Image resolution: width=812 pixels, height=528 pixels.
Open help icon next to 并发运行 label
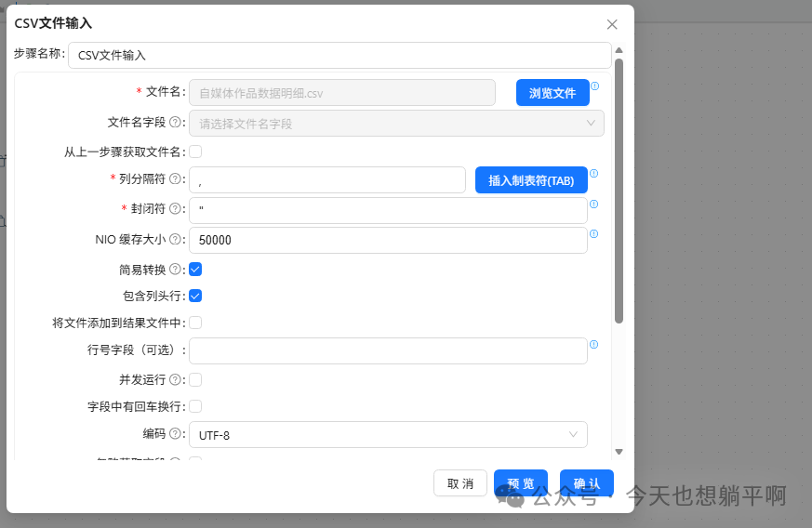click(x=175, y=379)
